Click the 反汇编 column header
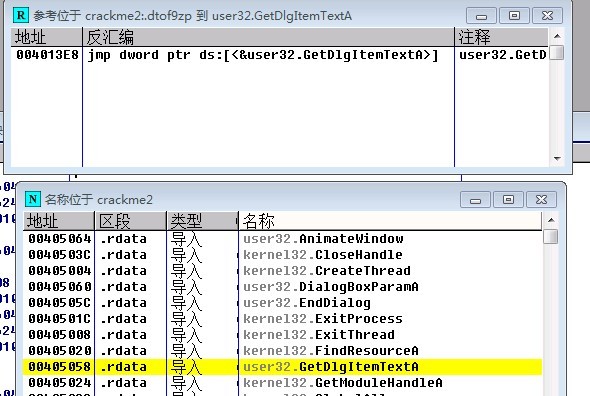The width and height of the screenshot is (590, 396). coord(268,37)
